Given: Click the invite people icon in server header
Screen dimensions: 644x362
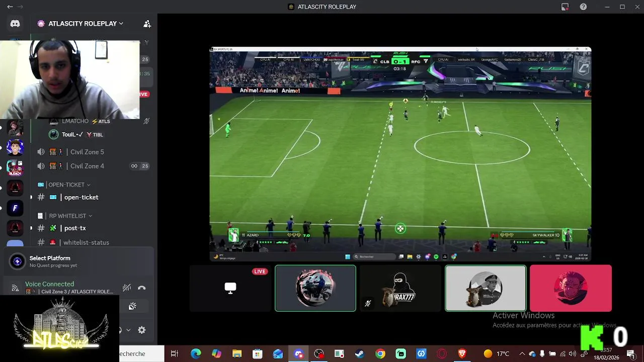Looking at the screenshot, I should point(147,24).
